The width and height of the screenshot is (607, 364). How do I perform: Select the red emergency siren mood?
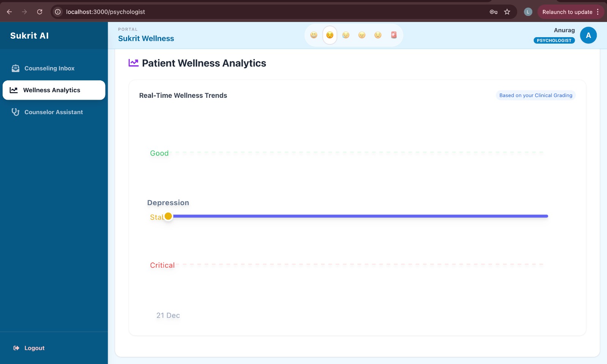pos(394,35)
